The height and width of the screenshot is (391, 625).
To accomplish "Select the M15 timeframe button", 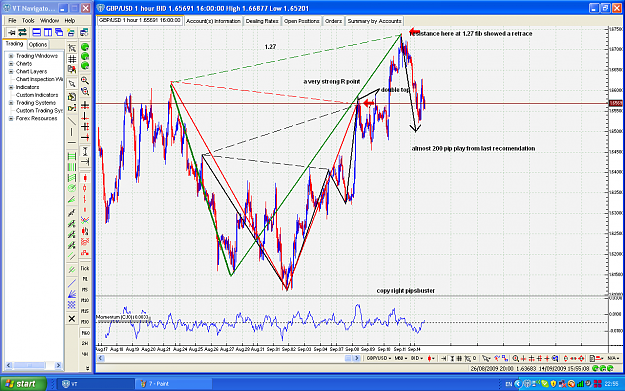I will coord(85,311).
